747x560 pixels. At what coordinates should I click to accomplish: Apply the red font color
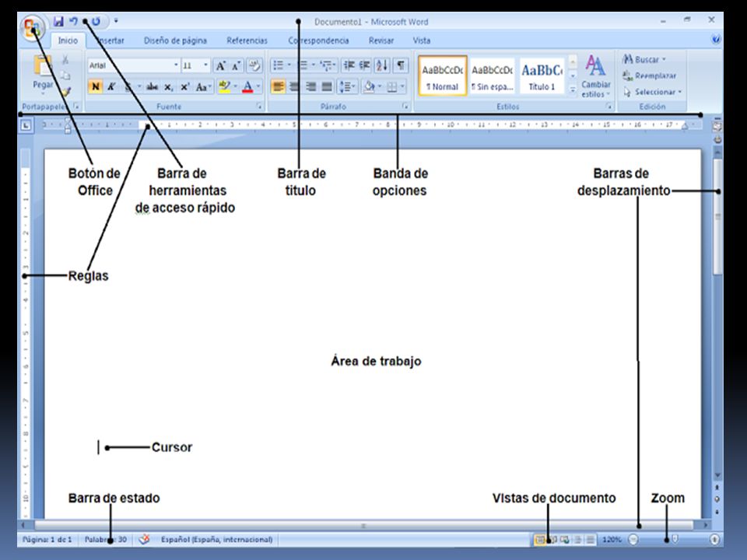(247, 86)
